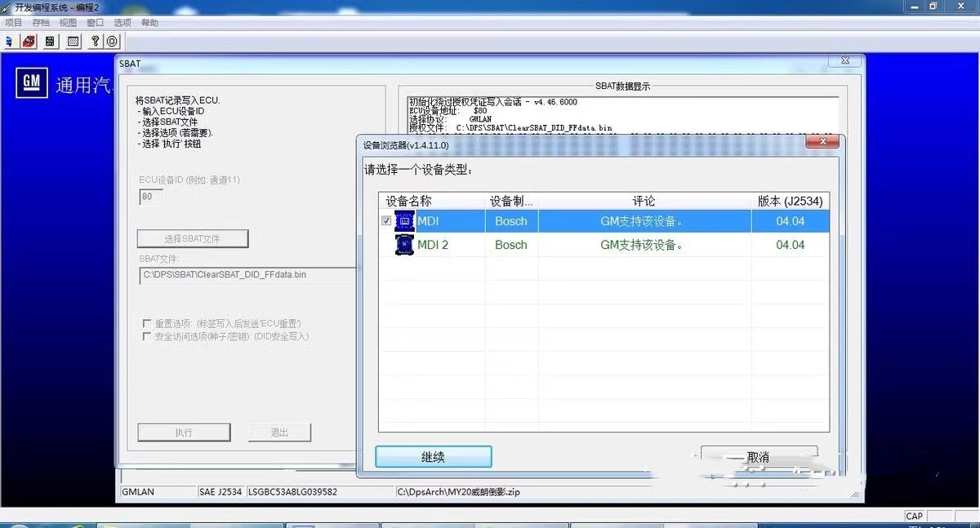Click the first toolbar icon with blue arrow
980x528 pixels.
tap(10, 41)
